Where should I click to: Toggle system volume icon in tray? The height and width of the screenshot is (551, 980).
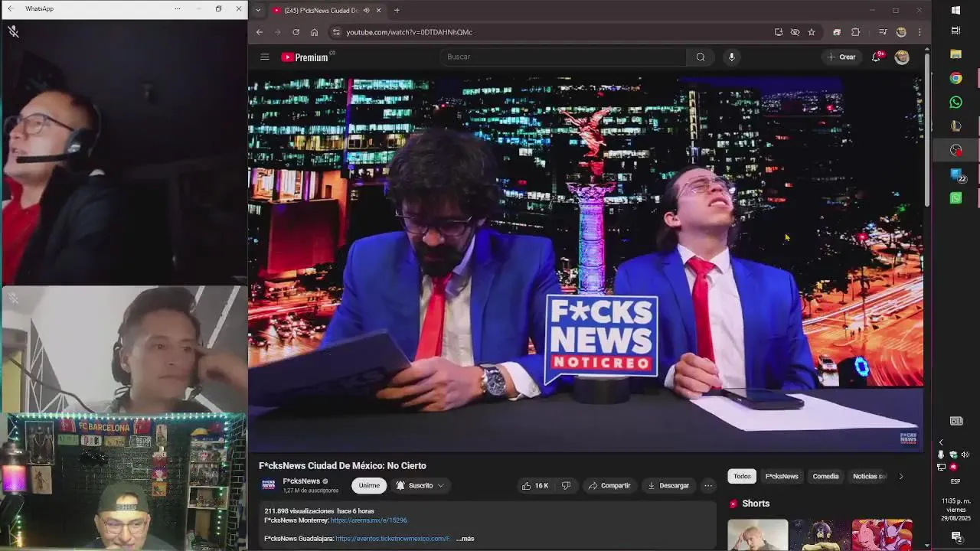click(965, 455)
